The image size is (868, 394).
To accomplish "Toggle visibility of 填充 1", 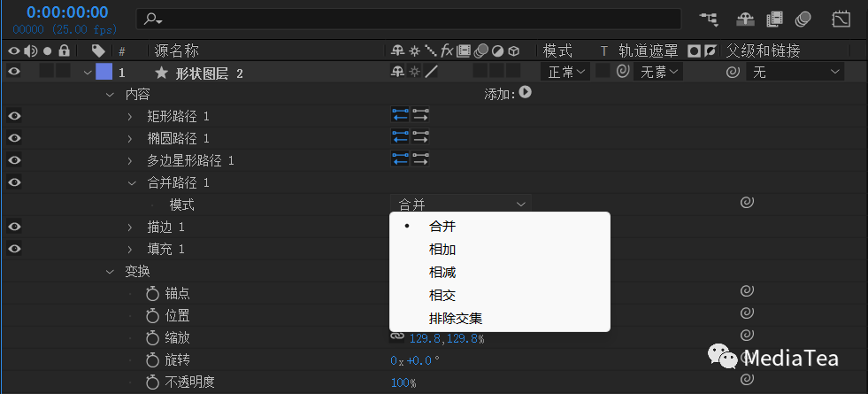I will (x=14, y=249).
